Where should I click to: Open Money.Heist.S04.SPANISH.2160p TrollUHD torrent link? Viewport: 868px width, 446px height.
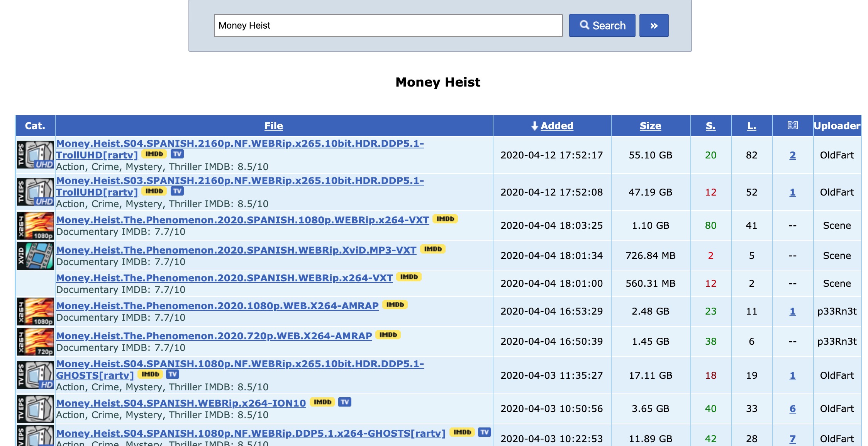tap(240, 149)
